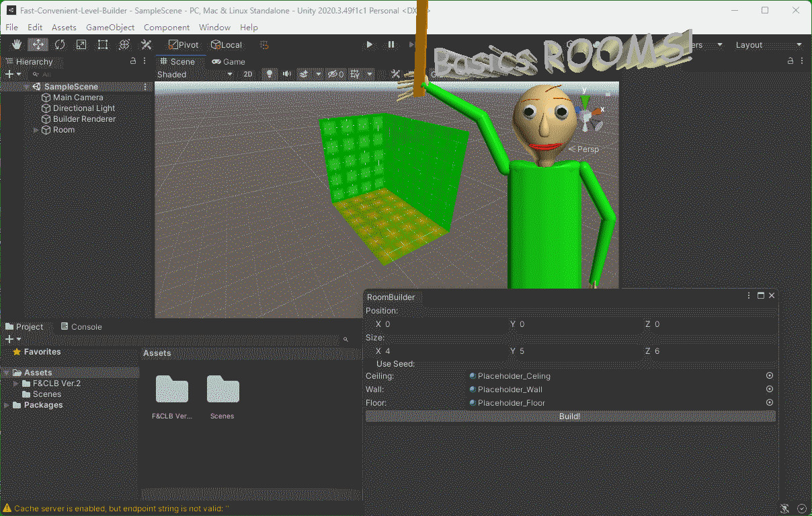Select the Transform tool
The width and height of the screenshot is (812, 516).
point(124,44)
